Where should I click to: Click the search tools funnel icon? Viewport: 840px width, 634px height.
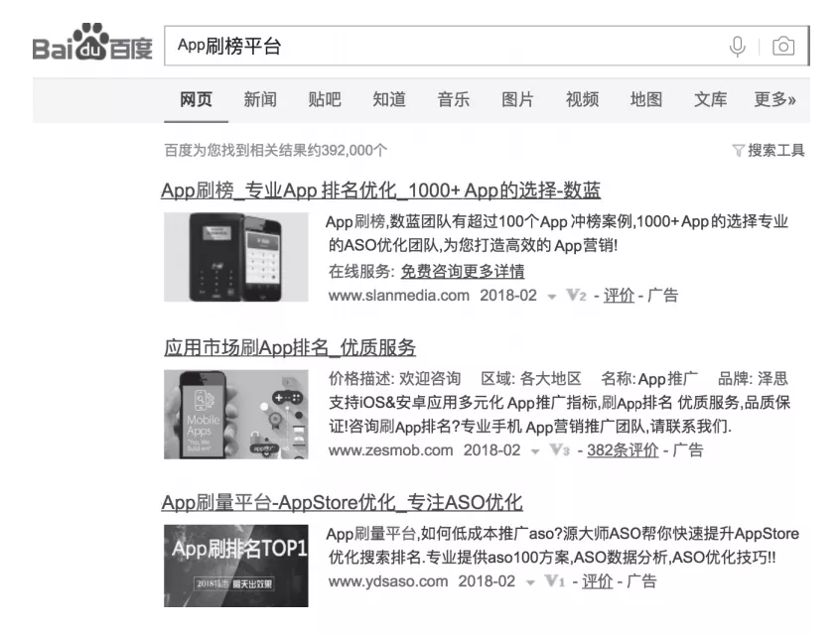738,151
